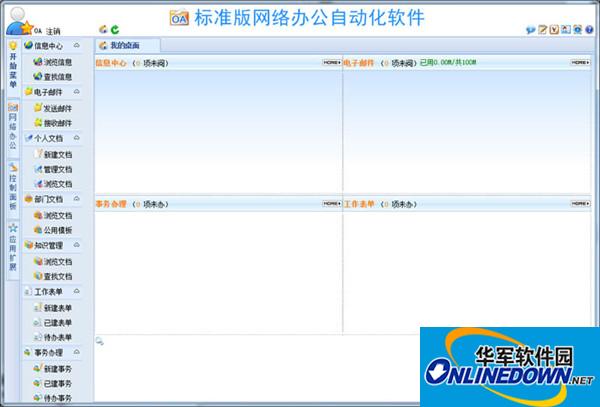
Task: Click the green 已用0.00M/共100M text
Action: click(x=448, y=62)
